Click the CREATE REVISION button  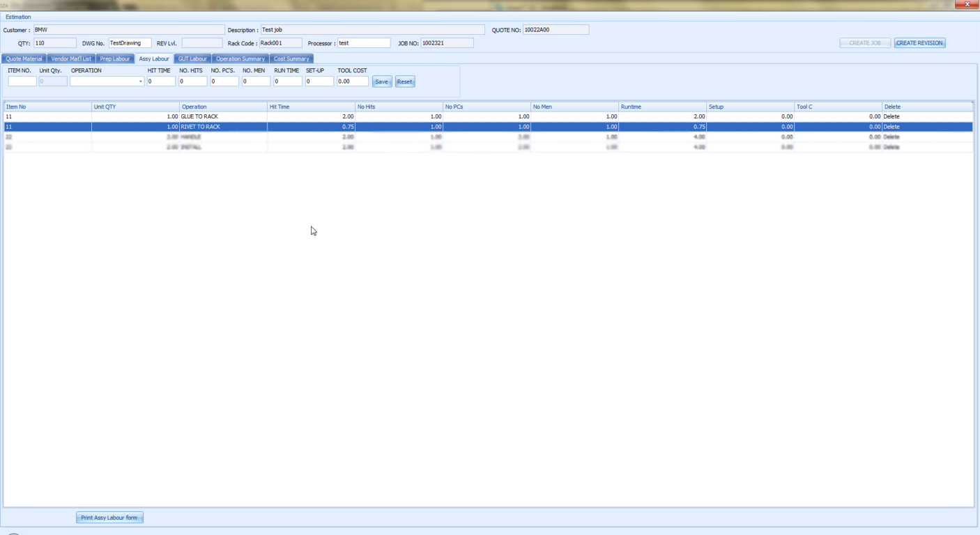pyautogui.click(x=919, y=43)
